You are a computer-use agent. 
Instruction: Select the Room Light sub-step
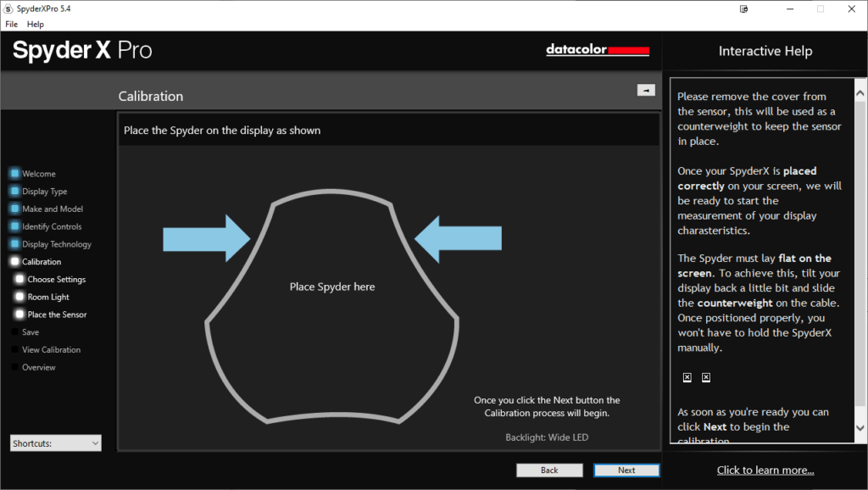48,298
